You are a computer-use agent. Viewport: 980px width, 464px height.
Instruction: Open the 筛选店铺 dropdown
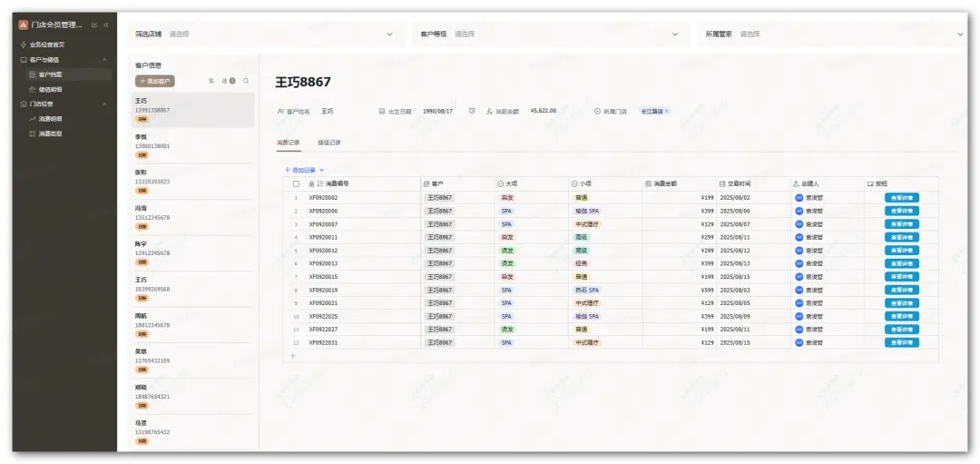[x=266, y=35]
